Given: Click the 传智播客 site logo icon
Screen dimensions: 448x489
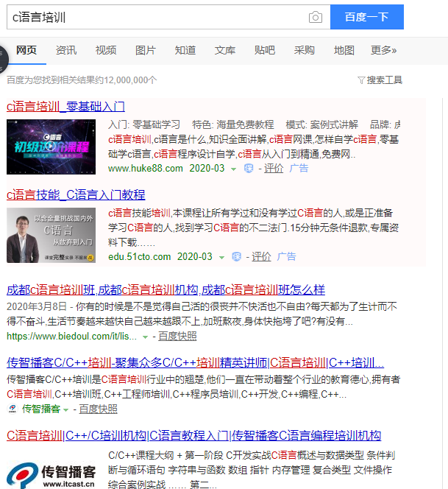Looking at the screenshot, I should 13,409.
